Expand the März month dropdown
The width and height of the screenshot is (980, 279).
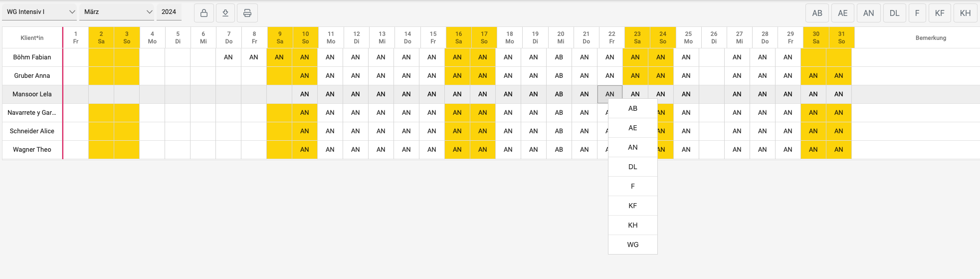click(117, 12)
